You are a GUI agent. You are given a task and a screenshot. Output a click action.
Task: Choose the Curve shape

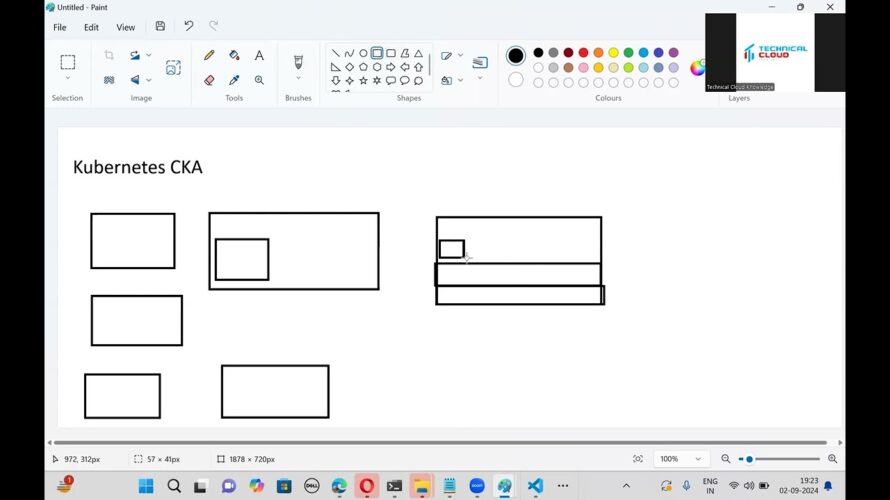[349, 53]
